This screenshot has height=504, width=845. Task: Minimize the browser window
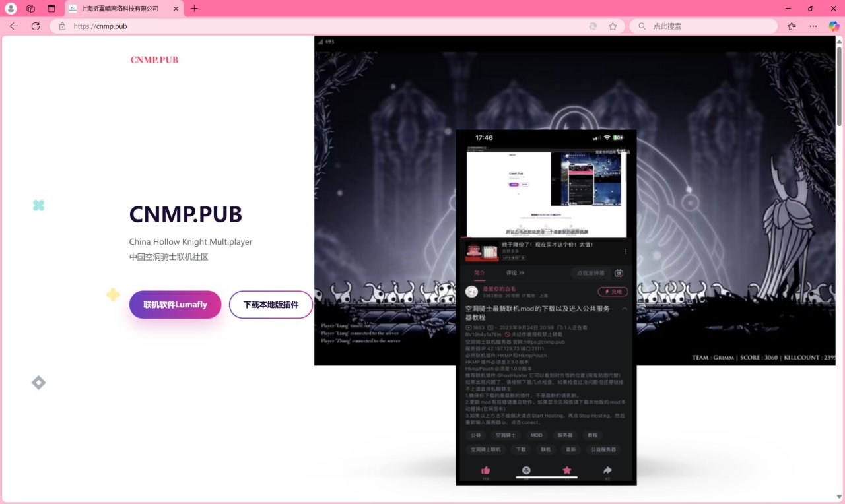[789, 9]
